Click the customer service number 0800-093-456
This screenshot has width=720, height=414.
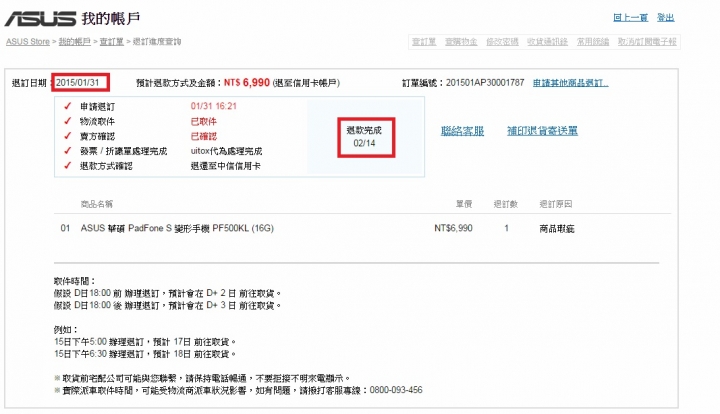(396, 390)
